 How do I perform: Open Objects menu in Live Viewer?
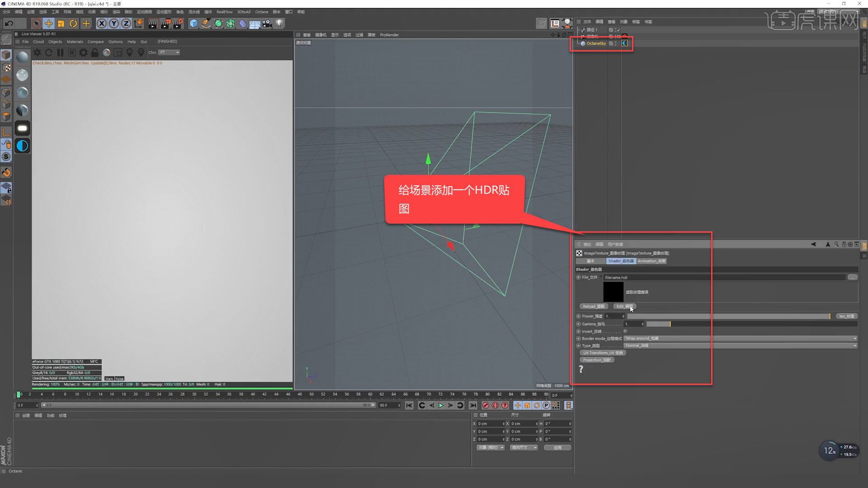55,42
